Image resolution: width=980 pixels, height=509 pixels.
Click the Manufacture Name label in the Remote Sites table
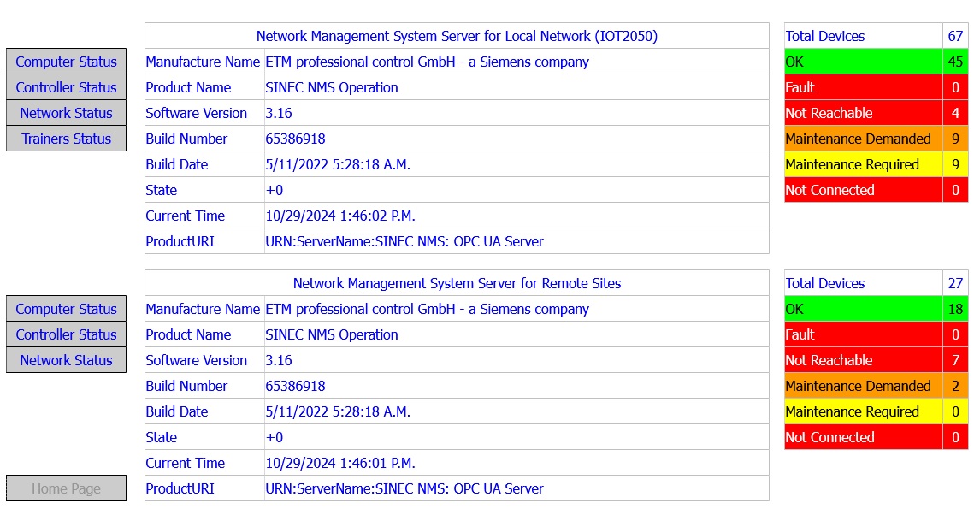[203, 309]
